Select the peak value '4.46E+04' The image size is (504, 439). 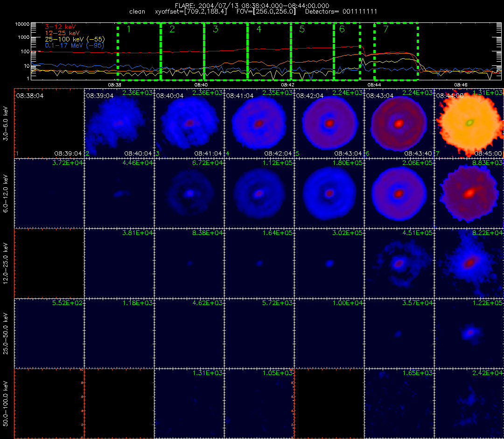137,163
